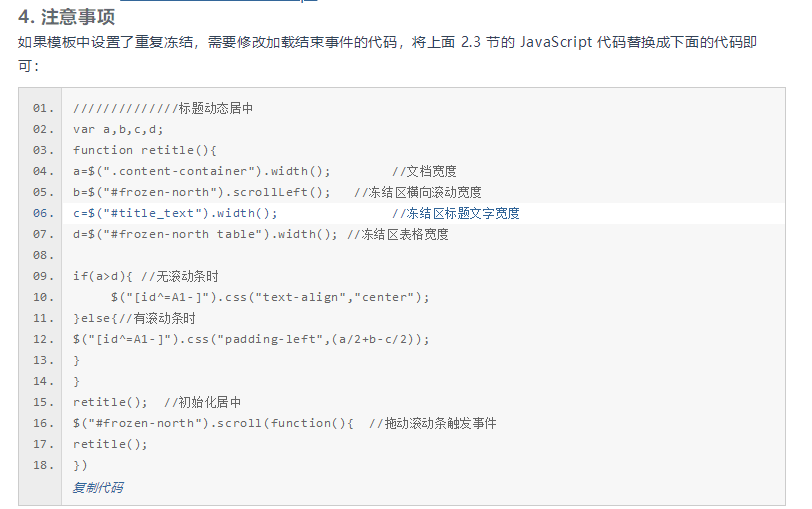Click the var a,b,c,d declaration line
This screenshot has width=812, height=509.
click(x=118, y=129)
